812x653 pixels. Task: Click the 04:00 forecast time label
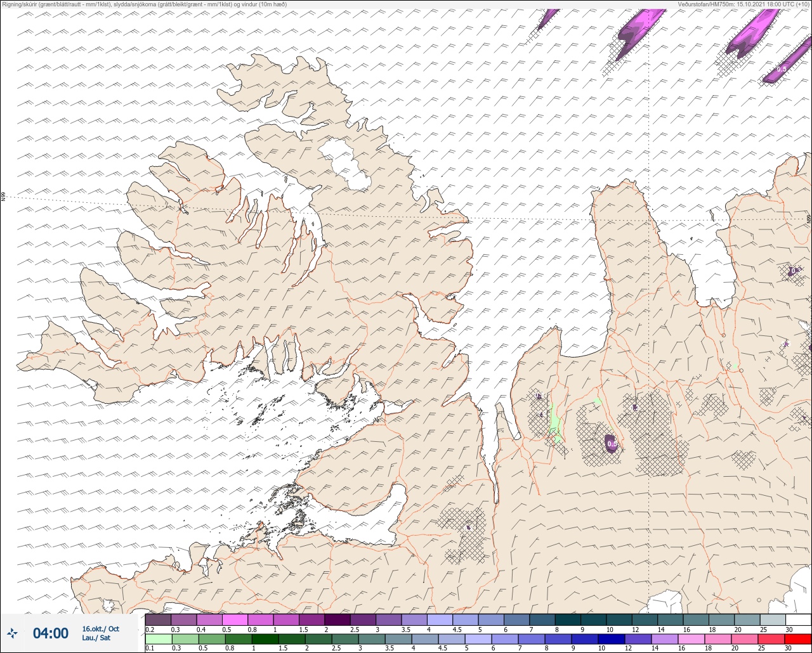[50, 633]
